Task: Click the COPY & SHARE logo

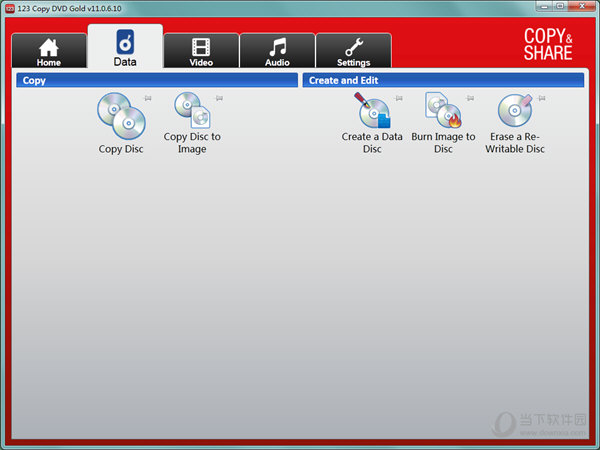Action: point(548,44)
